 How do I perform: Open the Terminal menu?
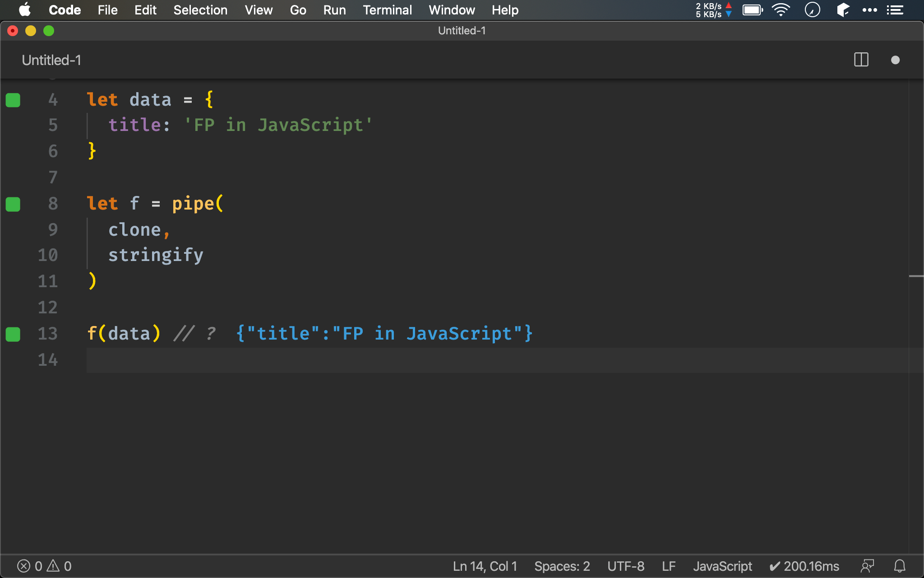click(x=387, y=9)
